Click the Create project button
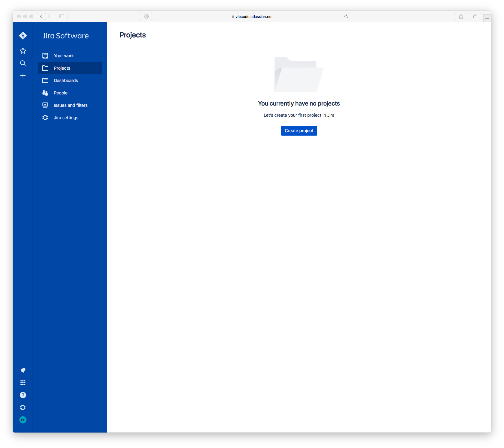This screenshot has width=504, height=448. (299, 131)
